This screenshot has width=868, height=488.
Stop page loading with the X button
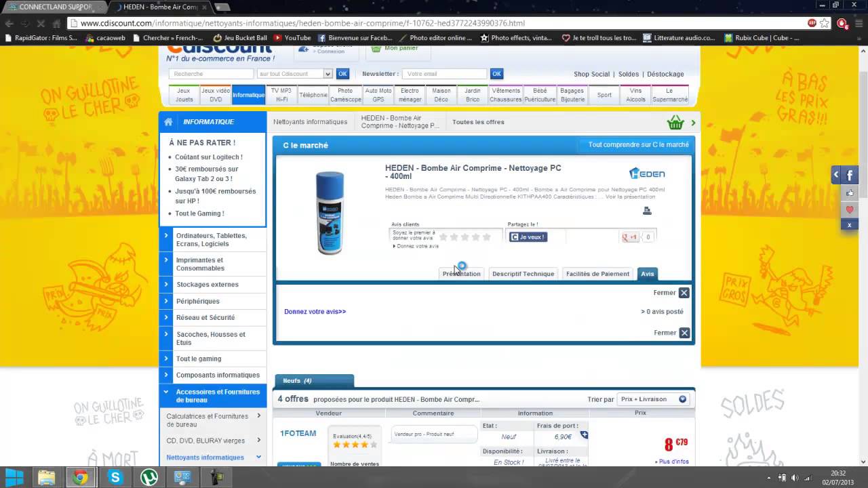point(41,23)
